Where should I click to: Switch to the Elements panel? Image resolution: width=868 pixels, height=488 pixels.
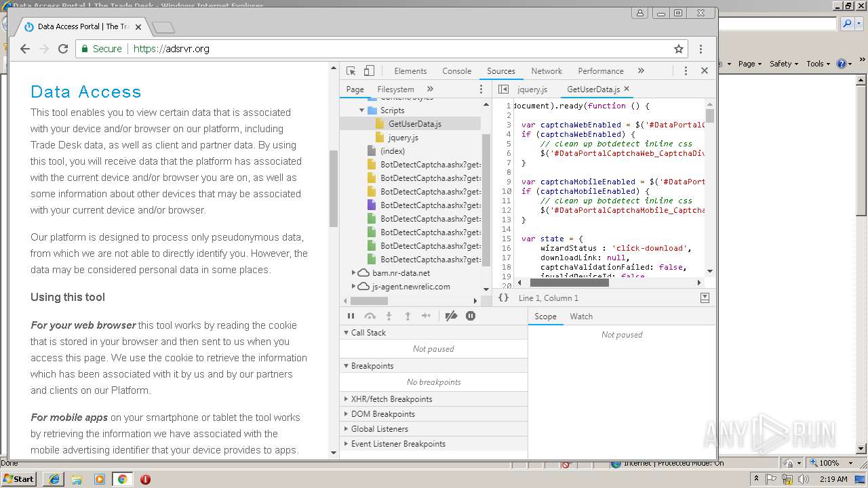point(410,70)
